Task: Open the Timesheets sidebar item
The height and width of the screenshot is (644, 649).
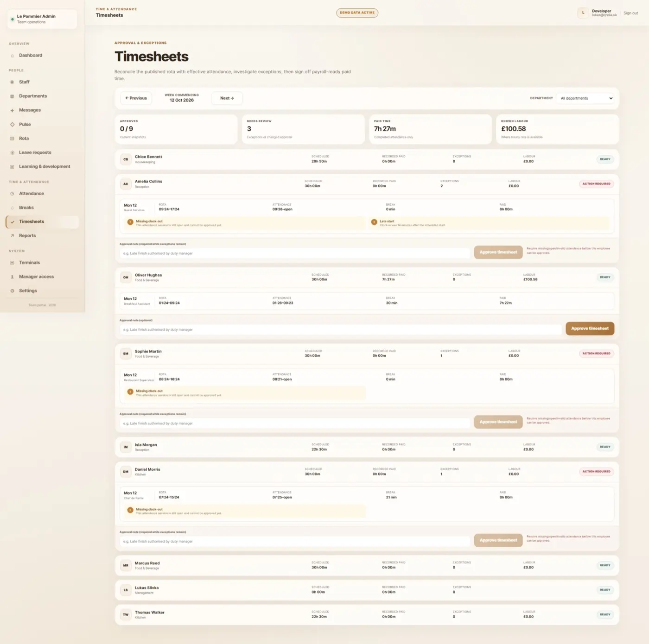Action: point(42,222)
